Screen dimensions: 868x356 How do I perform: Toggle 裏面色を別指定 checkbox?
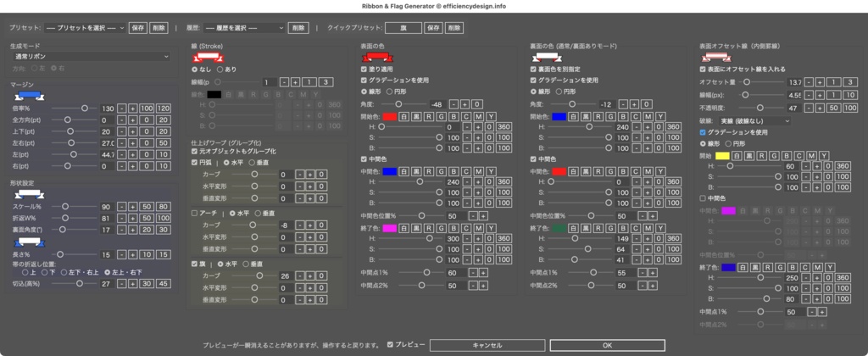[x=533, y=70]
